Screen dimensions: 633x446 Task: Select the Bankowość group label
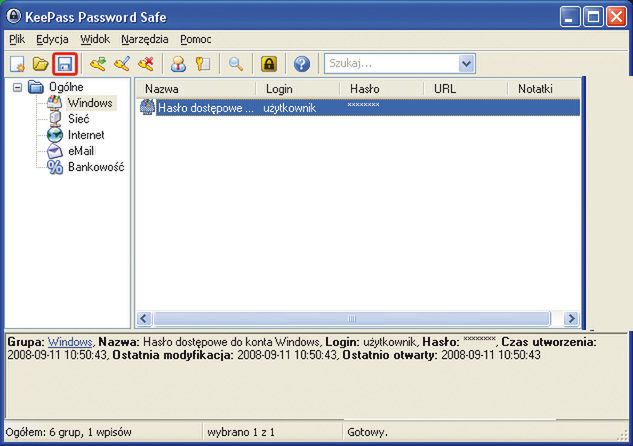[96, 167]
